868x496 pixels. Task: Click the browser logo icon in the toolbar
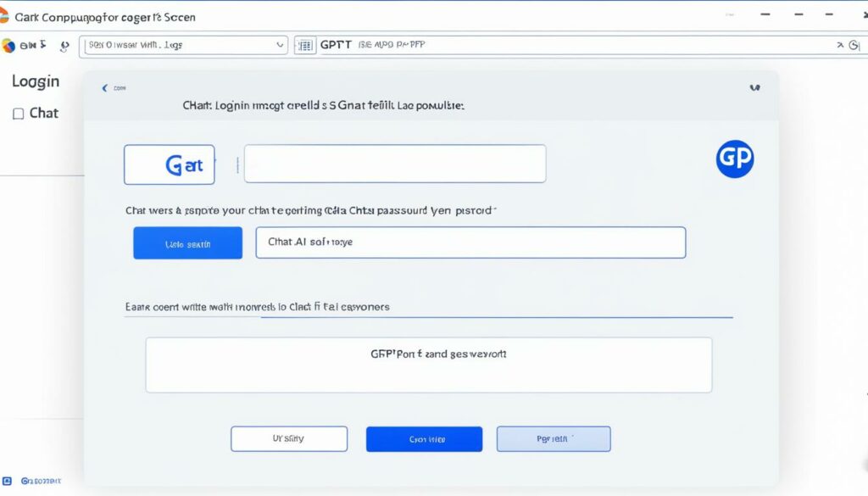[x=10, y=46]
